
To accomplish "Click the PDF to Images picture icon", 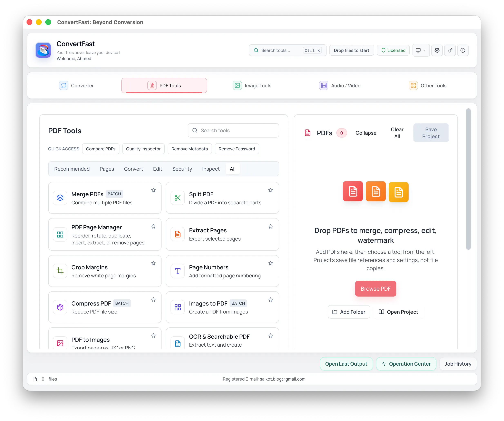I will pyautogui.click(x=60, y=343).
